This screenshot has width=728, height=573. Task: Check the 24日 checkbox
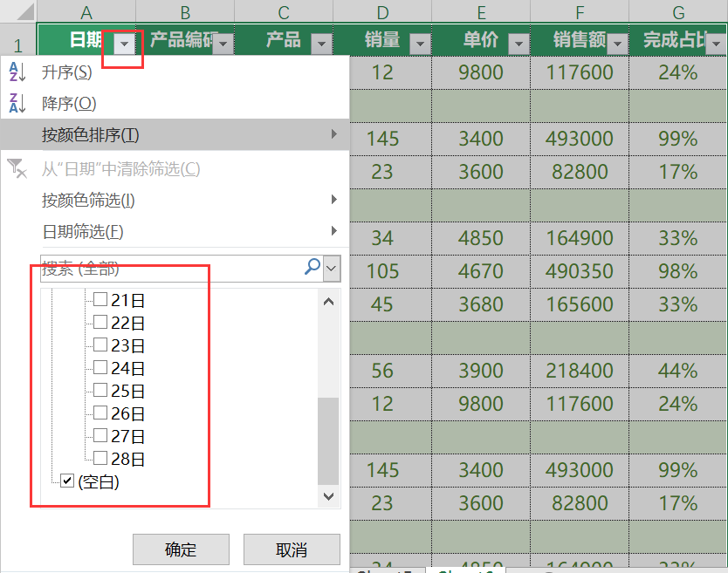[x=100, y=367]
